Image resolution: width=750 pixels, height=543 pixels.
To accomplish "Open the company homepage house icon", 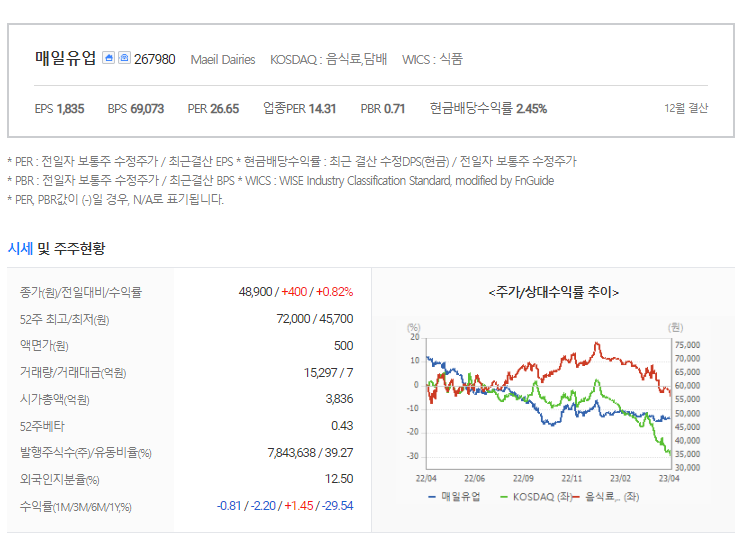I will point(109,58).
